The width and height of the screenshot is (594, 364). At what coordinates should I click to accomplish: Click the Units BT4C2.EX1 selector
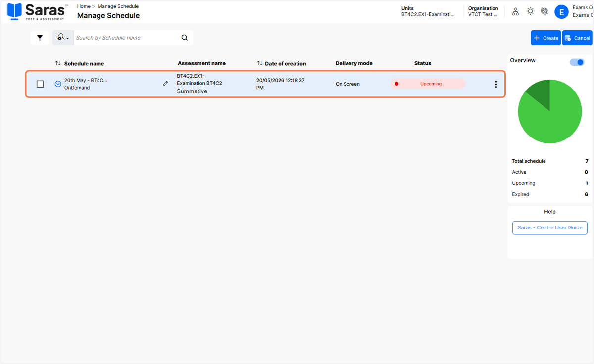(428, 11)
